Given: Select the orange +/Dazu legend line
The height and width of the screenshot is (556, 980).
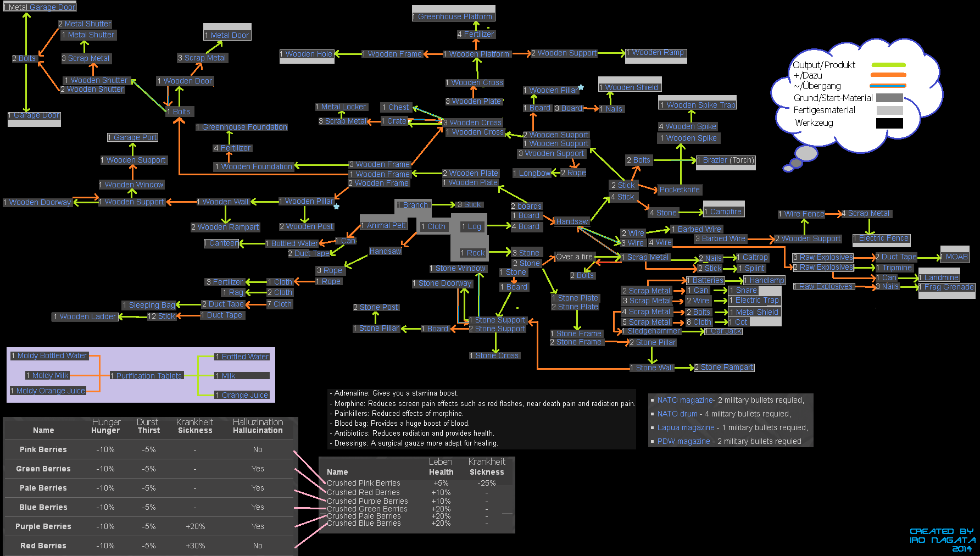Looking at the screenshot, I should (x=888, y=75).
